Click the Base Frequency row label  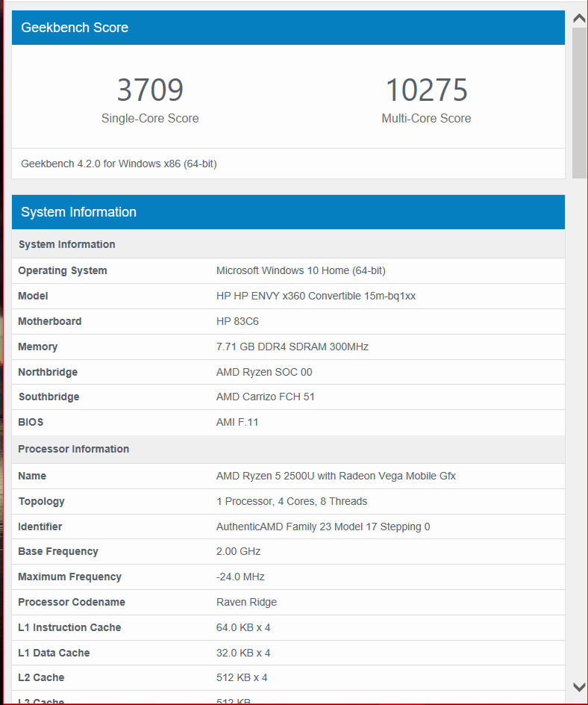tap(58, 551)
